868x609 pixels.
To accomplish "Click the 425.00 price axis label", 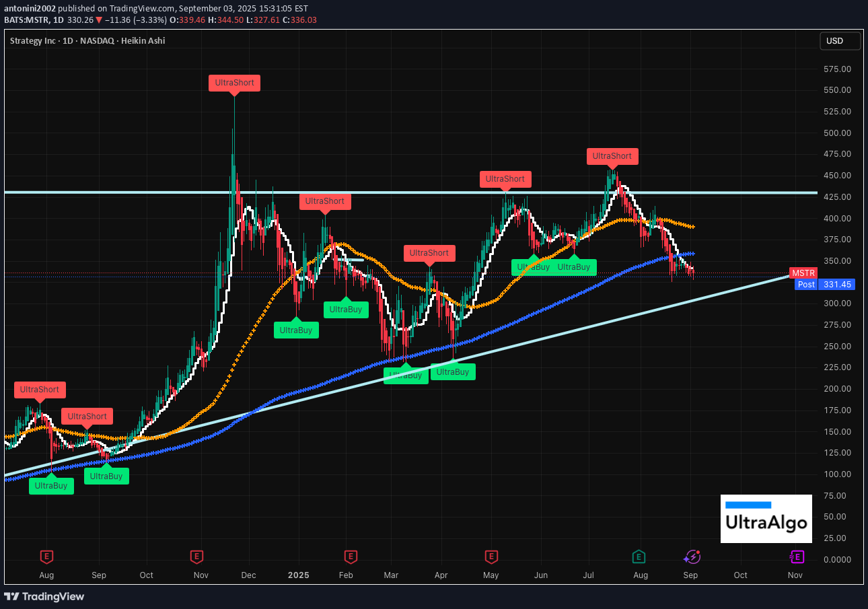I will point(837,197).
